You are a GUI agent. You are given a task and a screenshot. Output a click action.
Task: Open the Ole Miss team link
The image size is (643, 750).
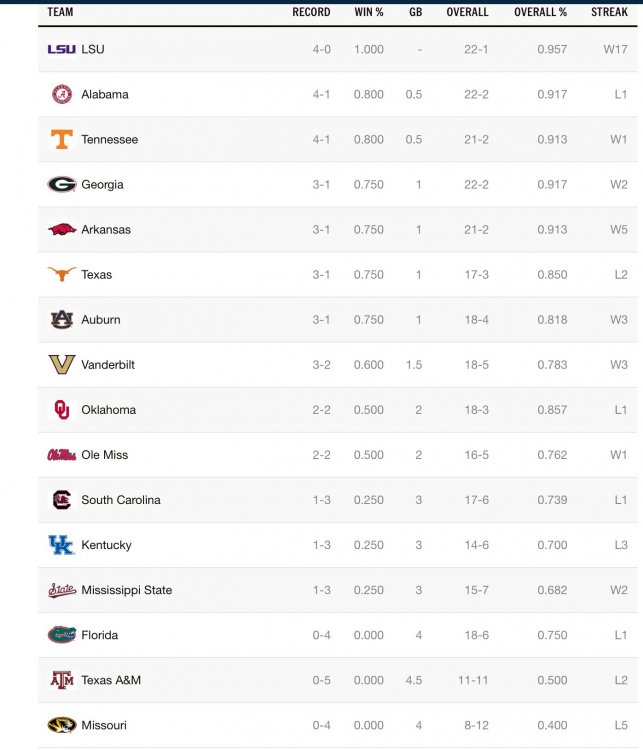(x=104, y=455)
